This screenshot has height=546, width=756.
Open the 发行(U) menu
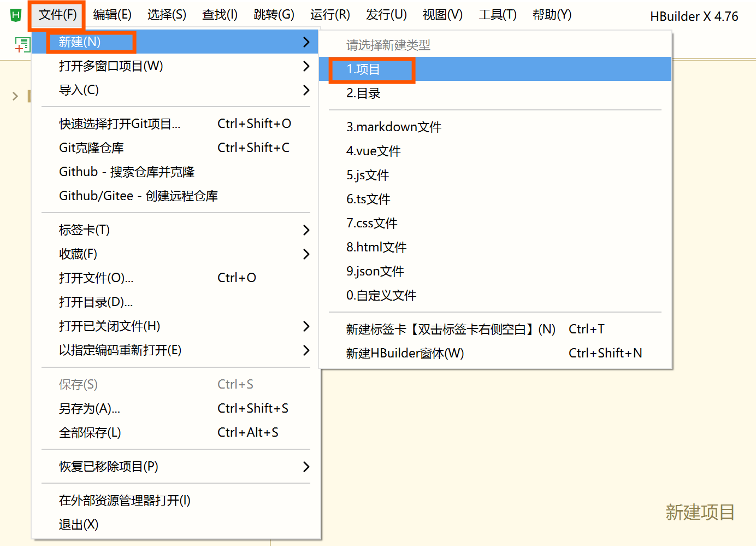click(386, 15)
